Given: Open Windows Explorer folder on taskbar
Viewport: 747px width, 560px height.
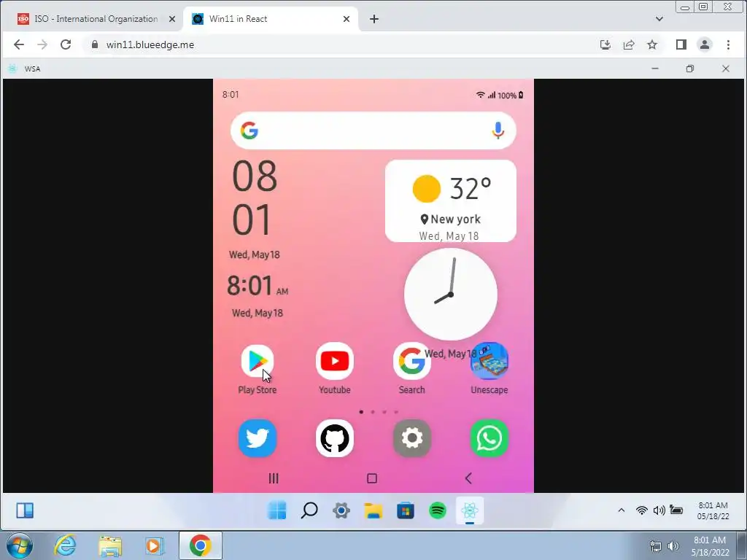Looking at the screenshot, I should click(x=110, y=546).
